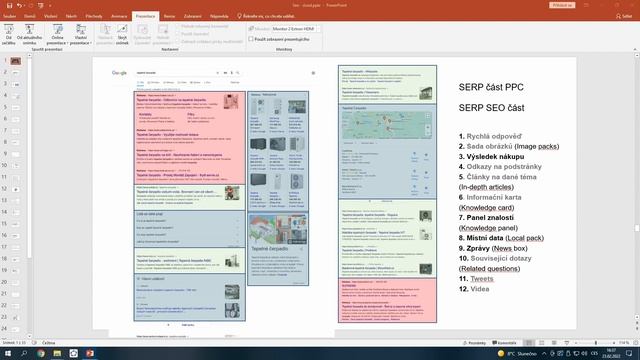640x360 pixels.
Task: Click 'SERP SEO část' text on slide
Action: (x=491, y=108)
